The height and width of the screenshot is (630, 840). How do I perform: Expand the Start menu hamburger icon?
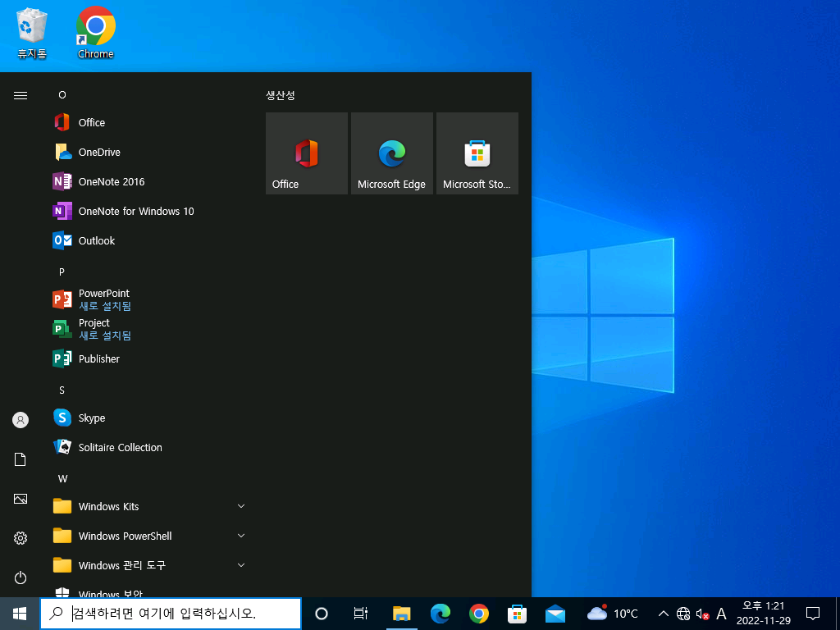click(x=21, y=95)
